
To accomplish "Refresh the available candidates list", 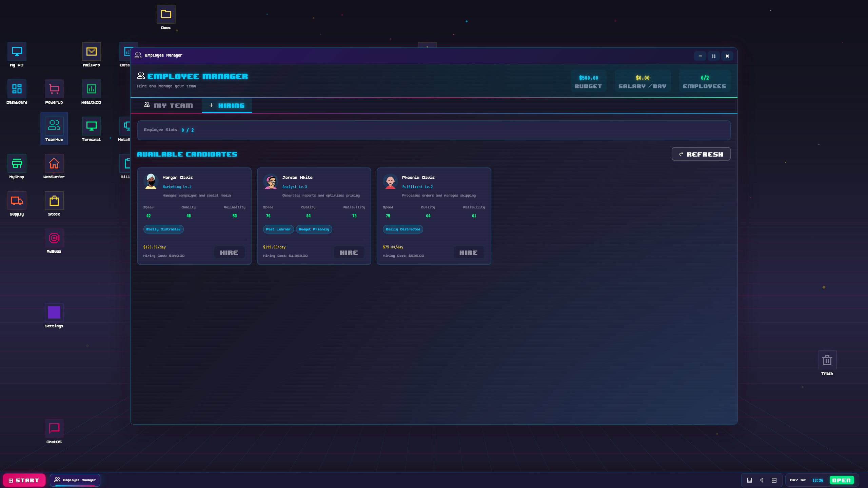I will pos(701,154).
